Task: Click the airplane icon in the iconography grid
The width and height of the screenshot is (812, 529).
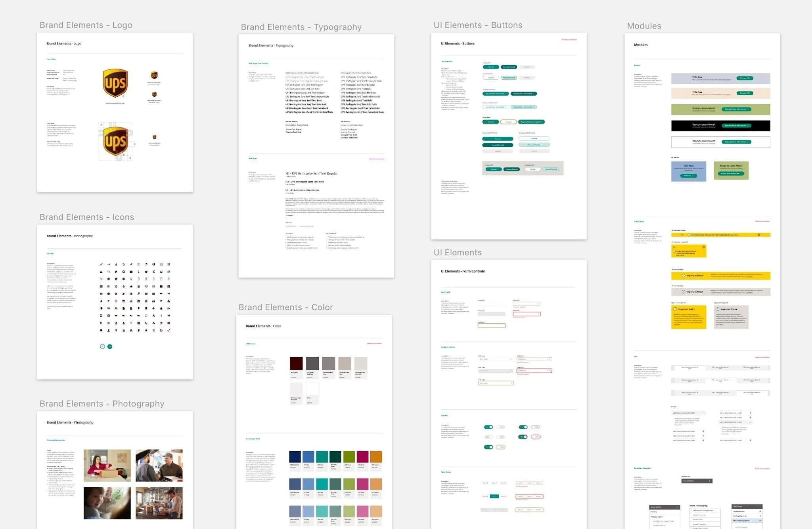Action: click(x=153, y=309)
